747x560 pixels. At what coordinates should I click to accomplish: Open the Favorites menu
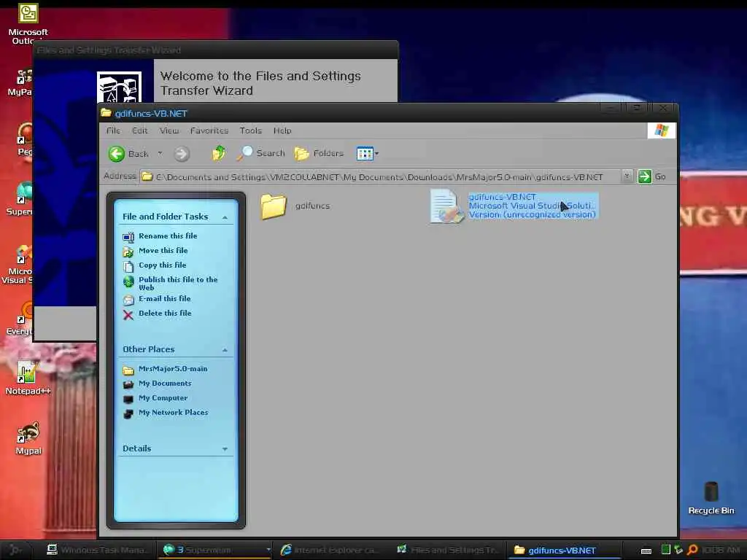point(209,131)
